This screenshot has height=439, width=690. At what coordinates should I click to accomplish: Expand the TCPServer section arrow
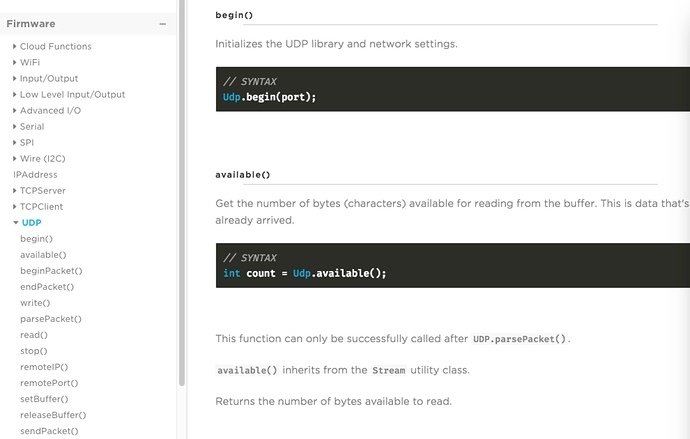pyautogui.click(x=15, y=191)
